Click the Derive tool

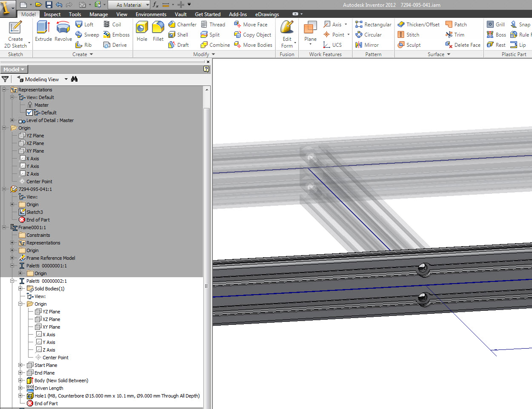click(x=115, y=45)
